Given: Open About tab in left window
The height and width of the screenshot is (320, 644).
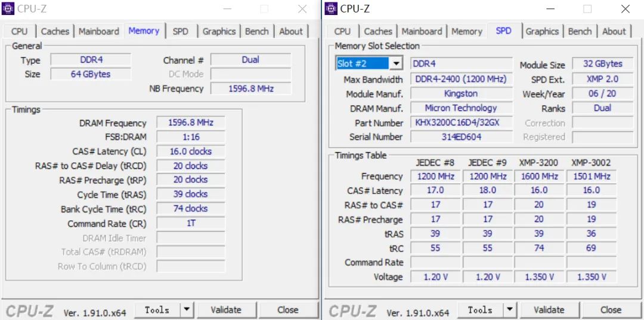Looking at the screenshot, I should coord(291,31).
